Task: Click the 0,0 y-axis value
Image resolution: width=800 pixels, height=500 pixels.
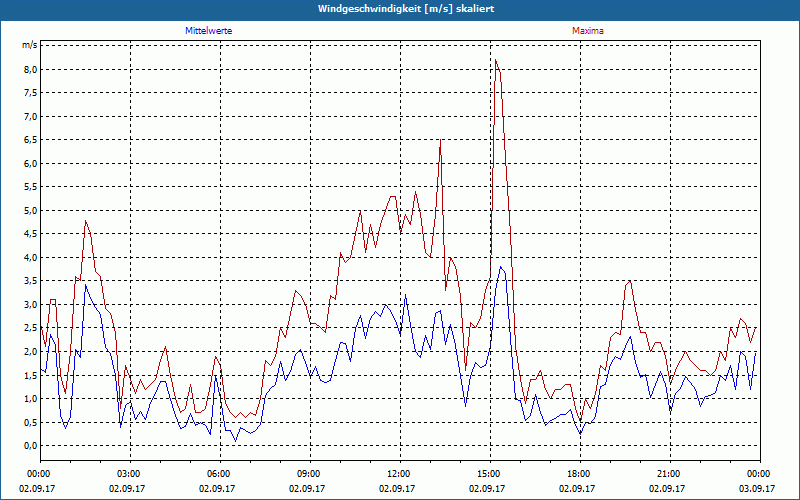Action: [31, 445]
